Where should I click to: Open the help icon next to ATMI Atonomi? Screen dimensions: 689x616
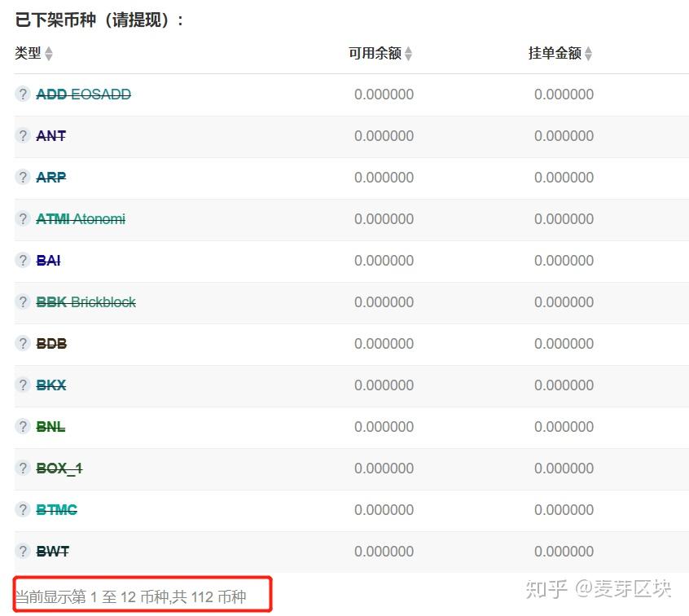click(x=23, y=219)
